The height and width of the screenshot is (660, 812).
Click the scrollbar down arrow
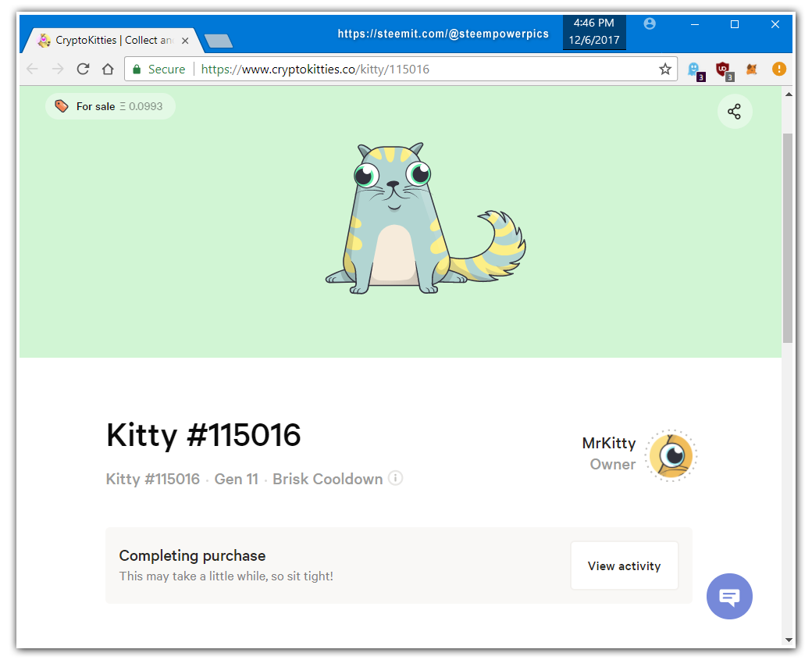coord(788,640)
